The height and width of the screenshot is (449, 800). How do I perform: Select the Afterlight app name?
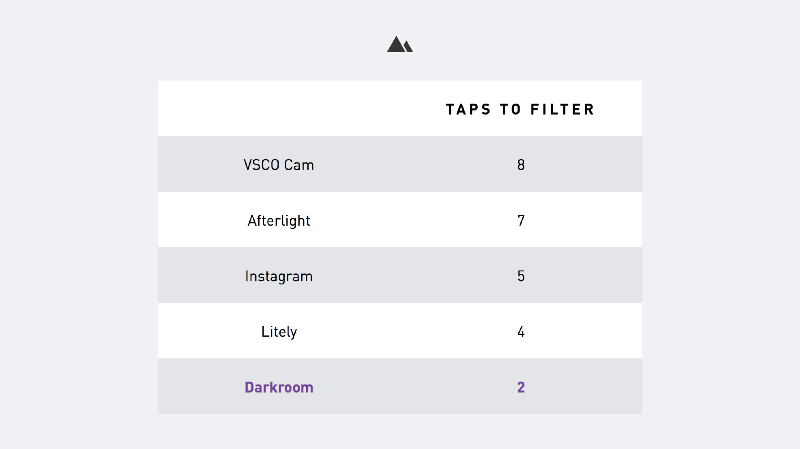[279, 220]
